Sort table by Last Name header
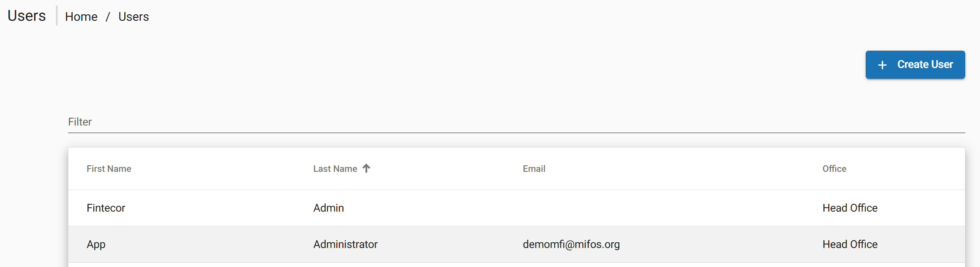 pyautogui.click(x=335, y=169)
